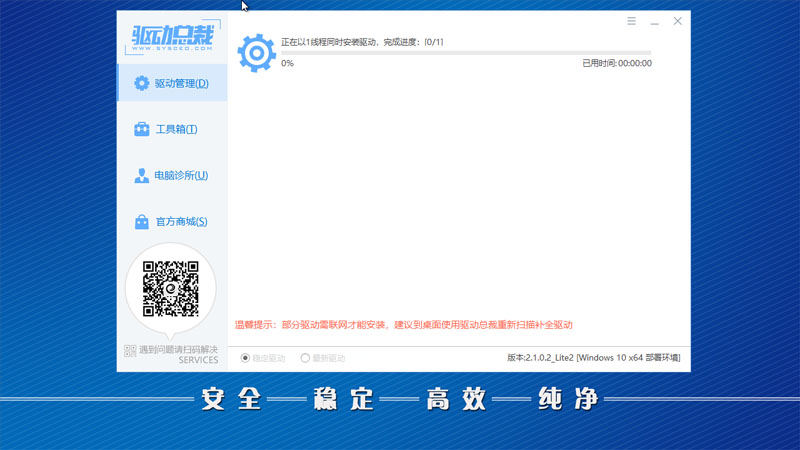This screenshot has width=800, height=450.
Task: Click the 0% progress text
Action: (287, 63)
